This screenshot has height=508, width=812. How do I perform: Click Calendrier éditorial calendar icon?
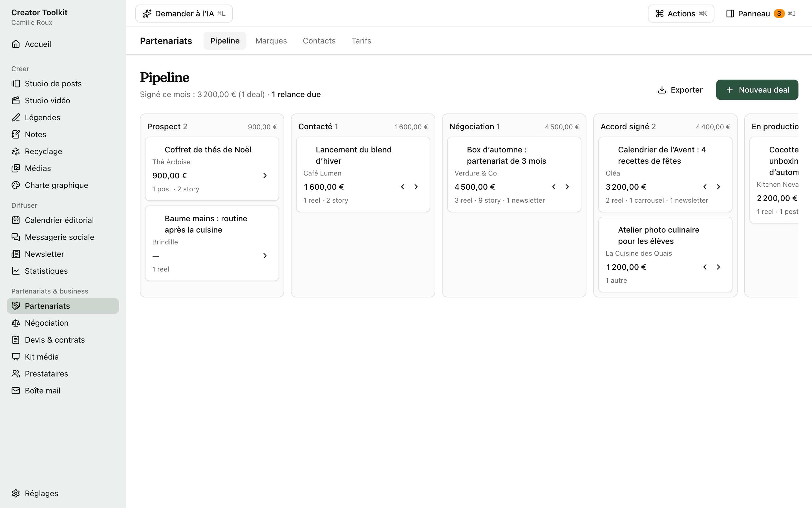pyautogui.click(x=16, y=220)
